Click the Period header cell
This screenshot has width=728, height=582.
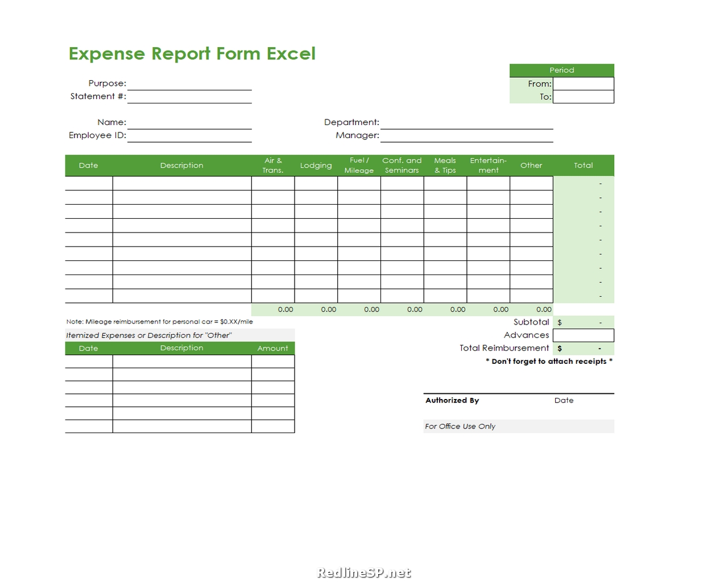click(x=562, y=70)
